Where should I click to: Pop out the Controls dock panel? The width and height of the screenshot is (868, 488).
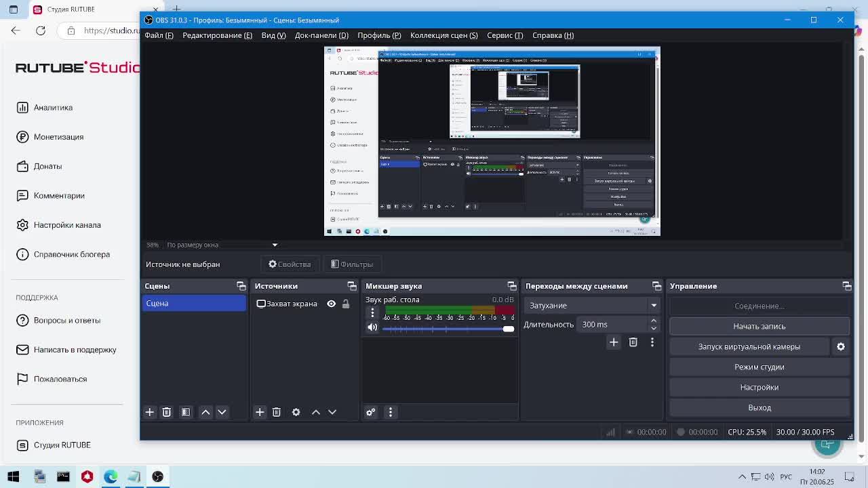click(x=846, y=286)
